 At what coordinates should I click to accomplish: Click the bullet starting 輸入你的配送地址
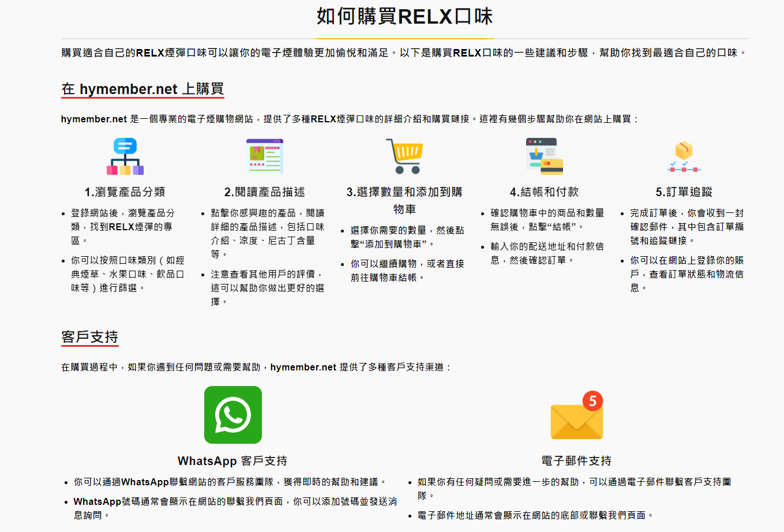[x=547, y=253]
